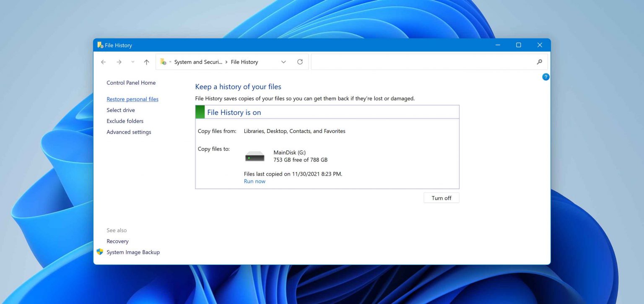
Task: Click the search magnifier in the search box
Action: [539, 62]
